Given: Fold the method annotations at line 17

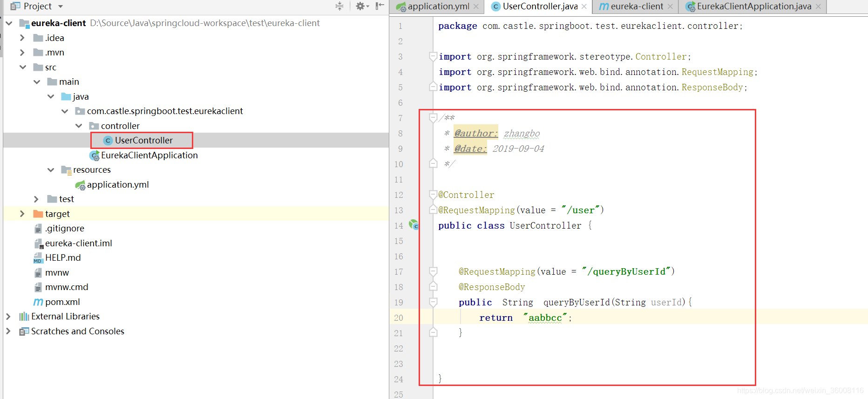Looking at the screenshot, I should (x=433, y=271).
